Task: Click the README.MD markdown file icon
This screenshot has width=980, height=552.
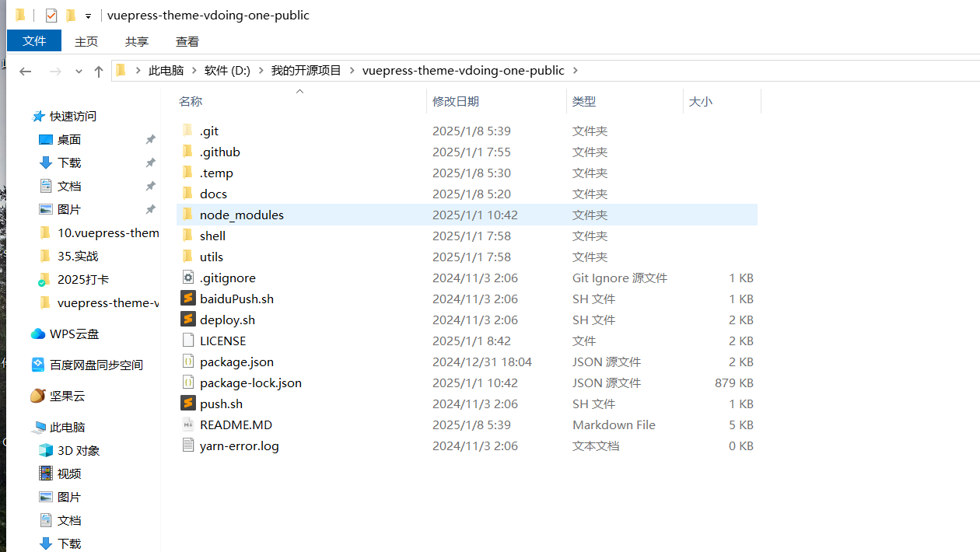Action: [187, 424]
